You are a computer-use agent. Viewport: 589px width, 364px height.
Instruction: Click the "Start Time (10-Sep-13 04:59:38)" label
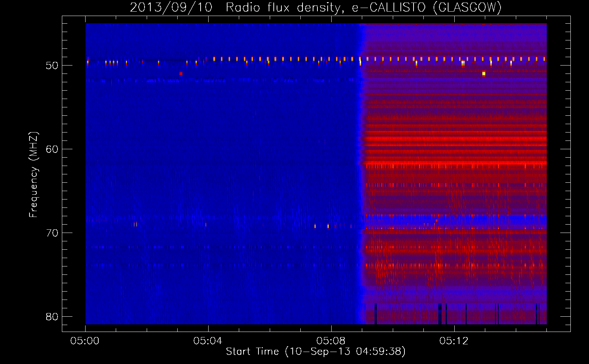coord(316,352)
